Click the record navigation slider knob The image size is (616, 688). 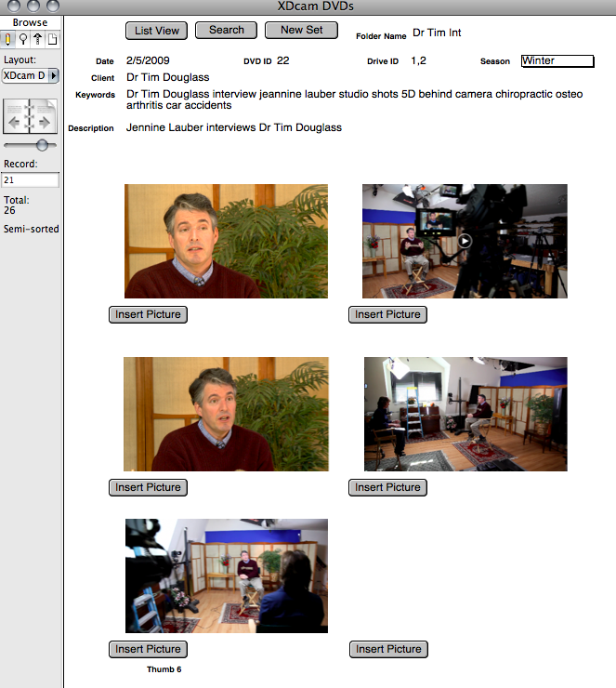coord(42,145)
